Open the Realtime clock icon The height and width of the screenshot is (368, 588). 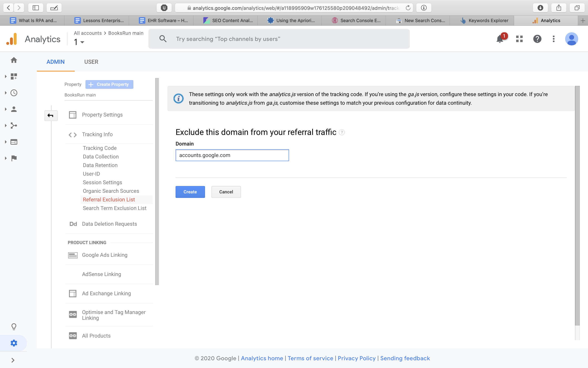pyautogui.click(x=14, y=93)
